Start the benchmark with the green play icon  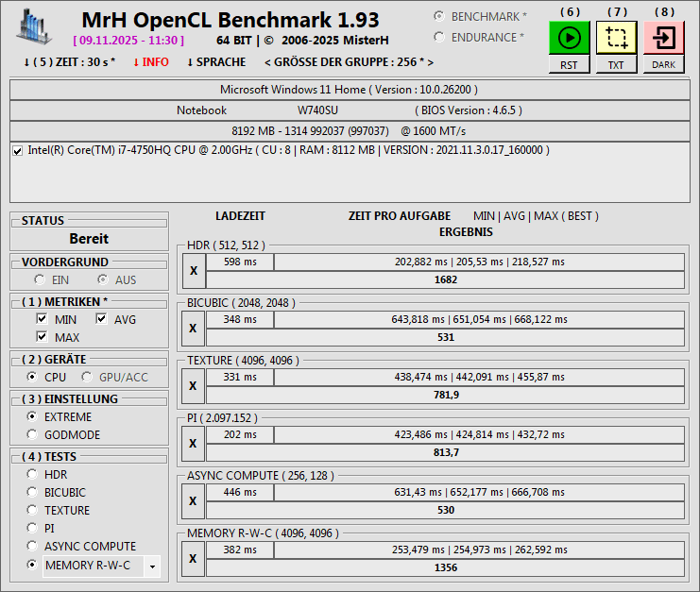pos(570,38)
